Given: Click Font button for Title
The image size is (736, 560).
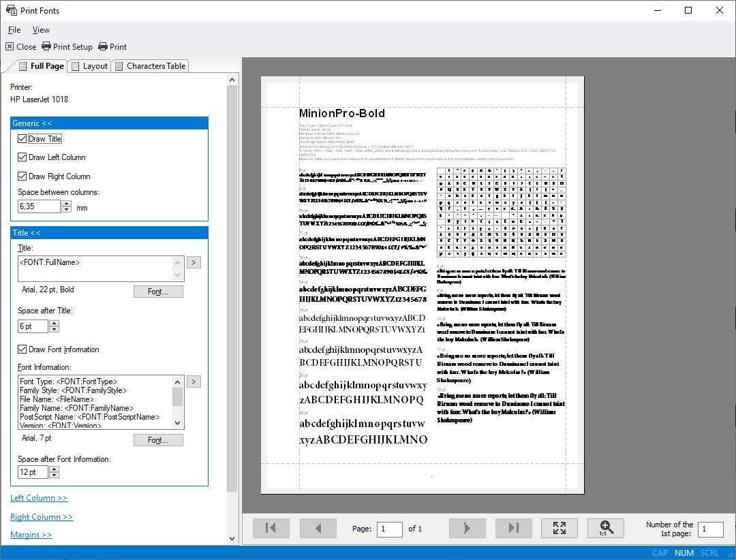Looking at the screenshot, I should click(158, 292).
